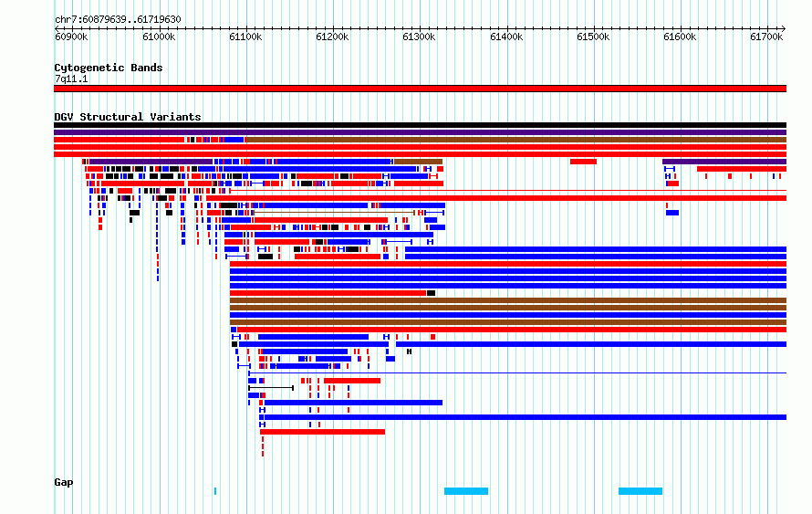Select the cyan Gap block between 61300k and 61400k
The image size is (812, 514).
(x=466, y=490)
